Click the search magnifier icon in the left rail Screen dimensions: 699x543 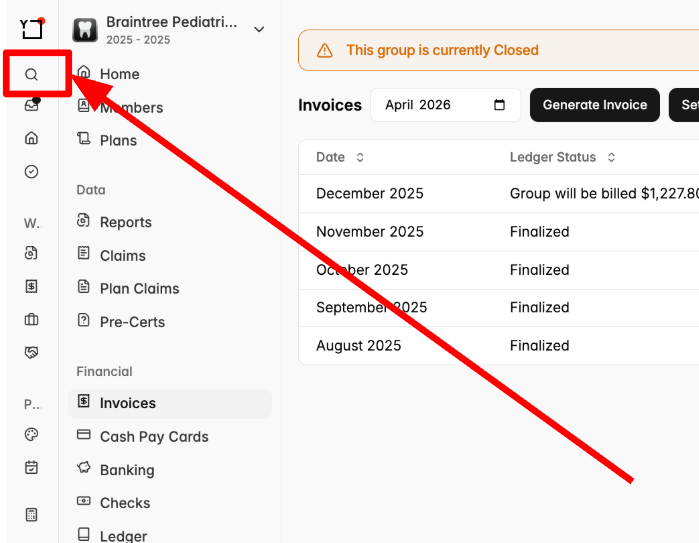[31, 74]
